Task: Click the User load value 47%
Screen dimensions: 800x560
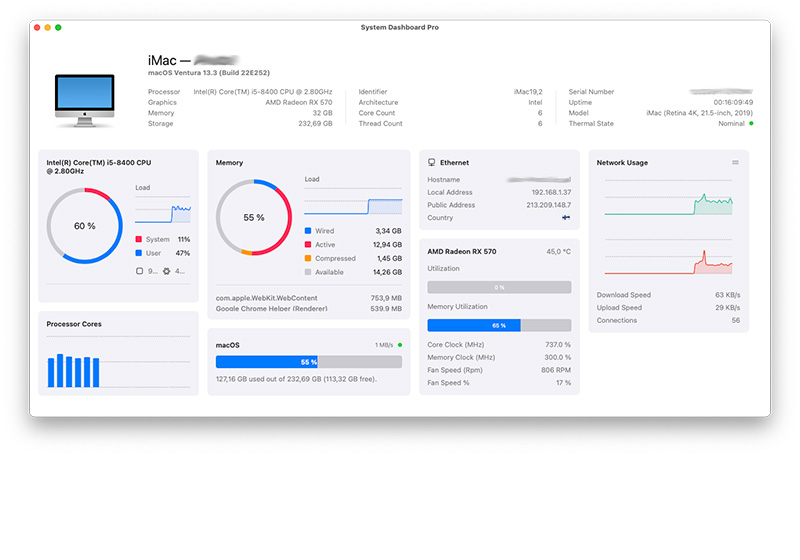Action: coord(183,253)
